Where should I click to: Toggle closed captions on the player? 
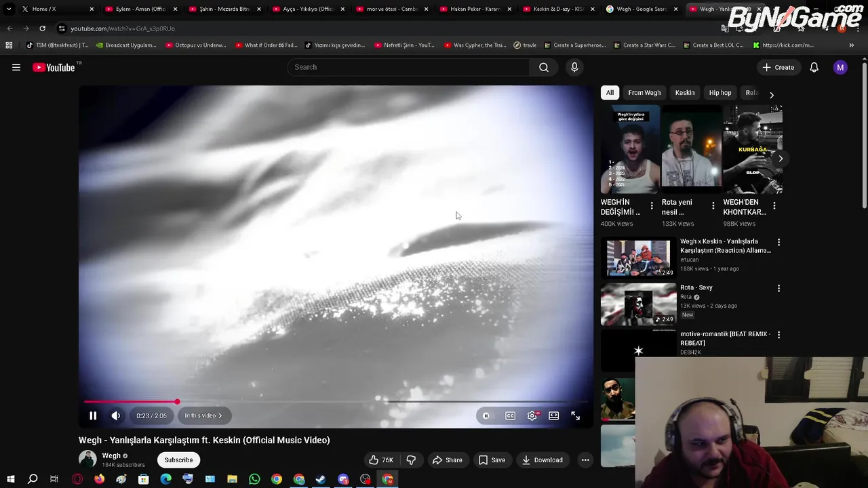point(510,415)
